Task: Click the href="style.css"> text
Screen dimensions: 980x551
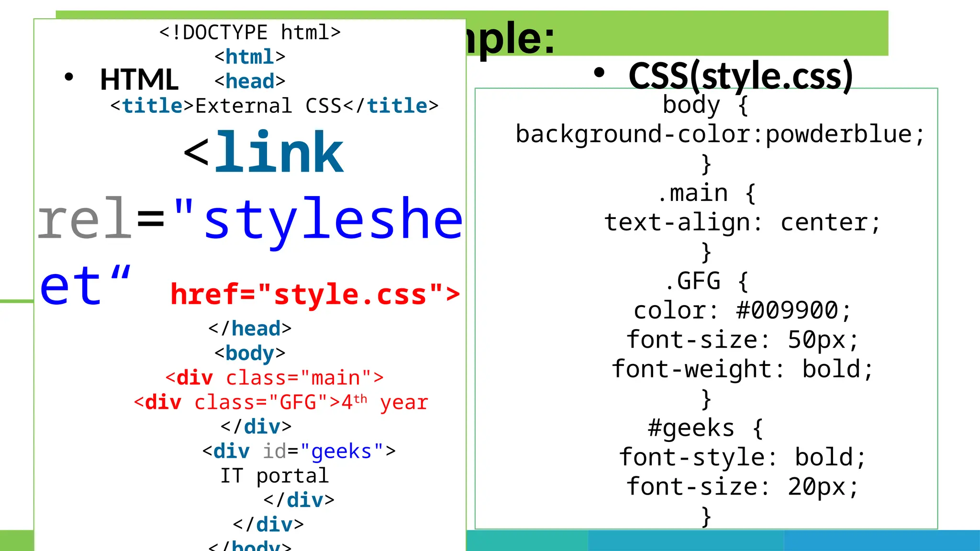Action: pos(315,294)
